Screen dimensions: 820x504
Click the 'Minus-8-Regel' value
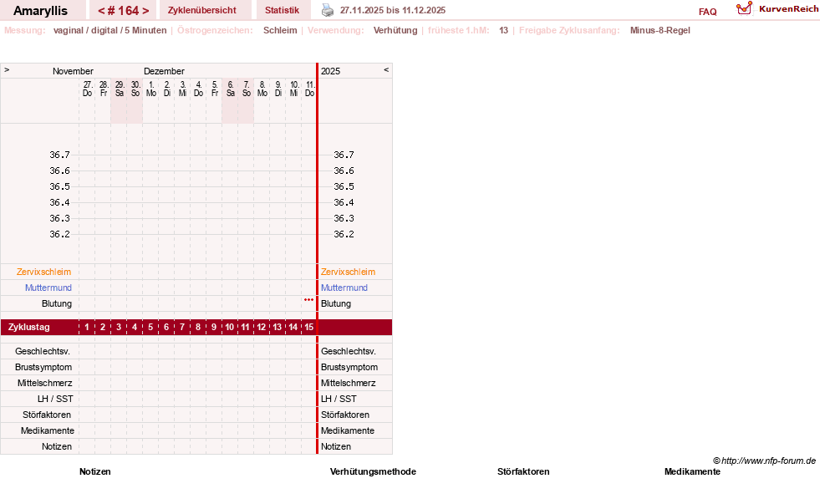pos(660,30)
